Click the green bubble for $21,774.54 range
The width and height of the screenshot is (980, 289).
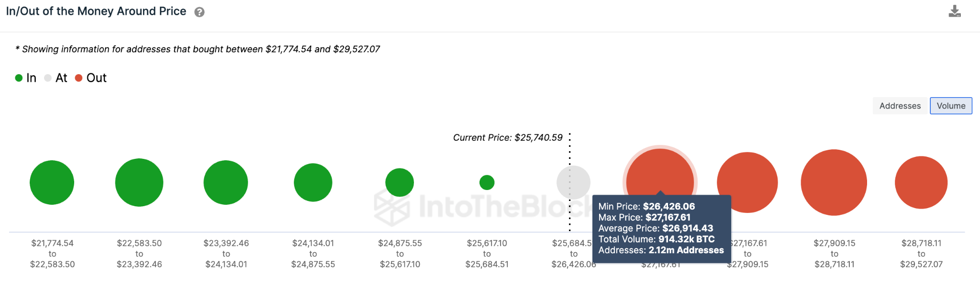tap(52, 182)
